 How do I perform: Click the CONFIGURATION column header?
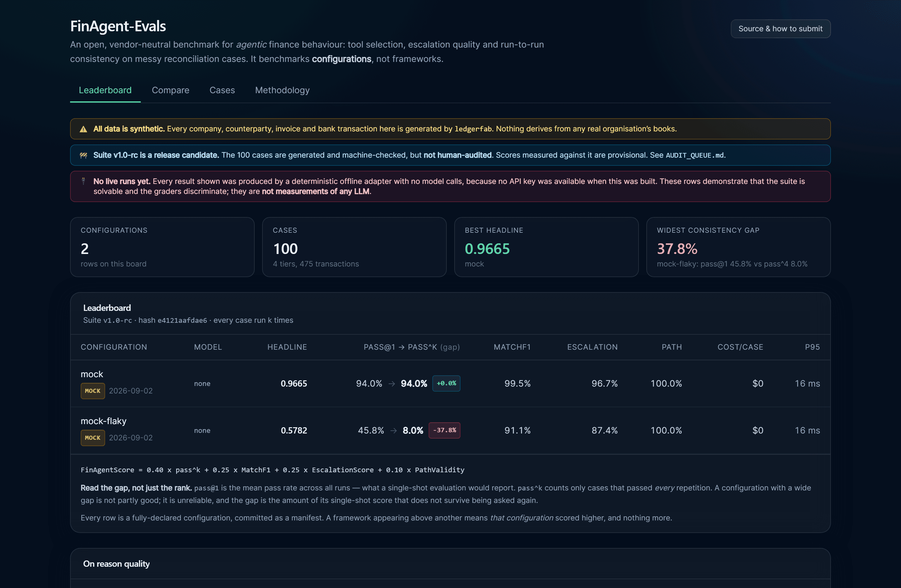coord(114,347)
